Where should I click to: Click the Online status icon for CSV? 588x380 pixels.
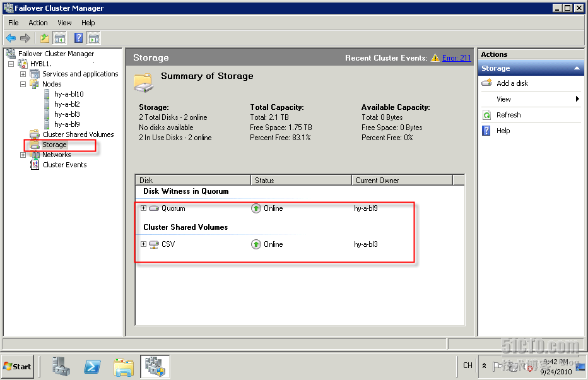256,244
